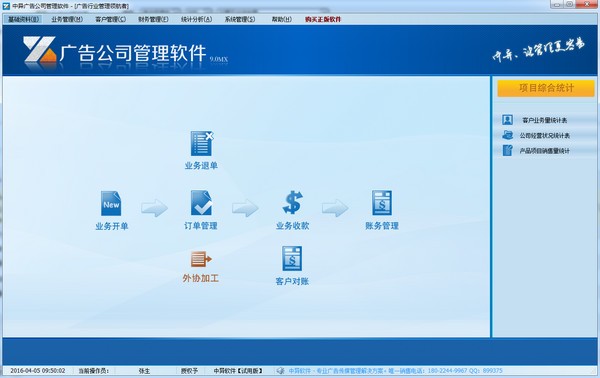Close the application window
The width and height of the screenshot is (600, 378).
point(587,4)
